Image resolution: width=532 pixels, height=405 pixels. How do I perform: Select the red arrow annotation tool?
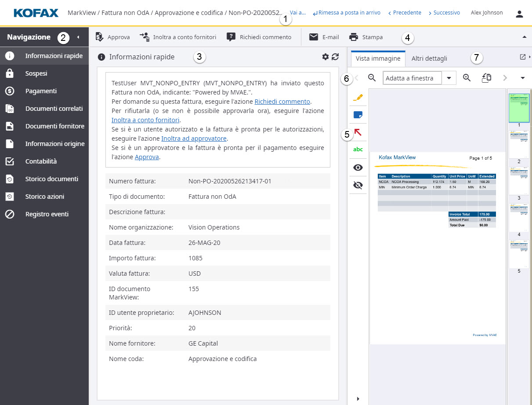(358, 132)
